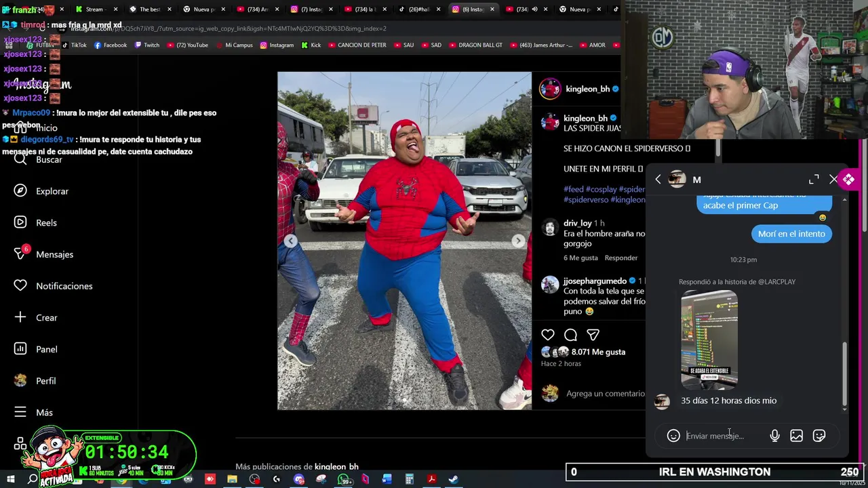Click the #cosplay hashtag link

601,189
